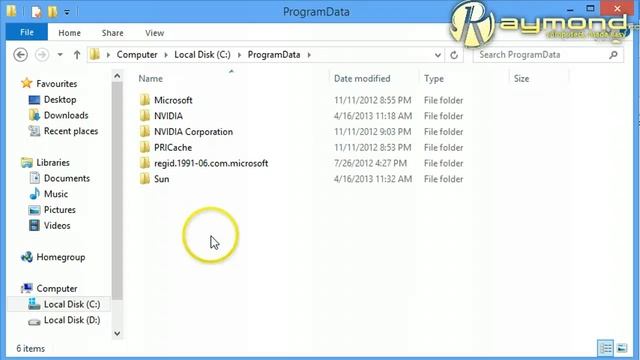The width and height of the screenshot is (640, 360).
Task: Click the New folder quick access icon
Action: 52,12
